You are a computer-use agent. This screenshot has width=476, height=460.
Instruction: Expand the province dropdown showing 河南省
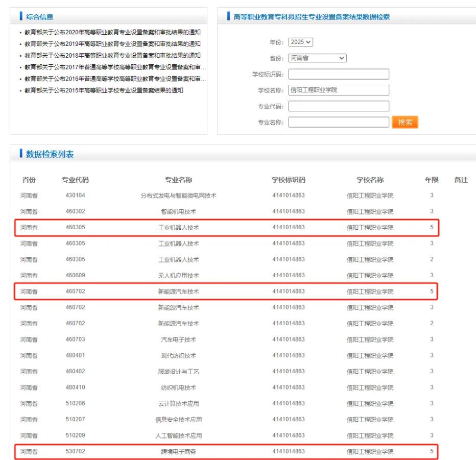[x=317, y=58]
